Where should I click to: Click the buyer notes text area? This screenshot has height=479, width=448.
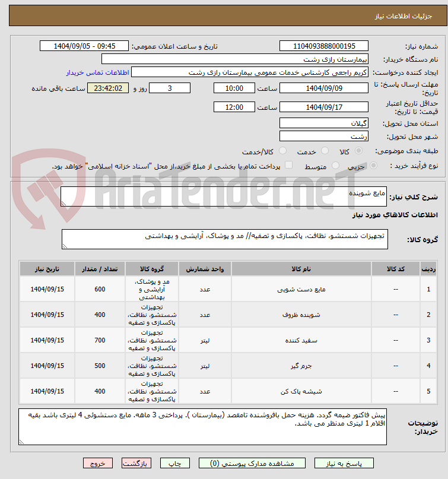202,426
